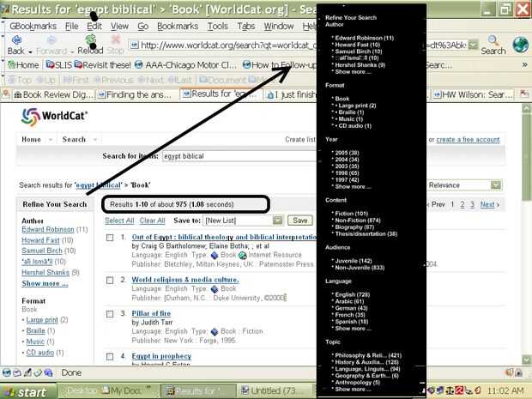Expand the WorldCat Search menu arrow
This screenshot has width=532, height=399.
(95, 140)
